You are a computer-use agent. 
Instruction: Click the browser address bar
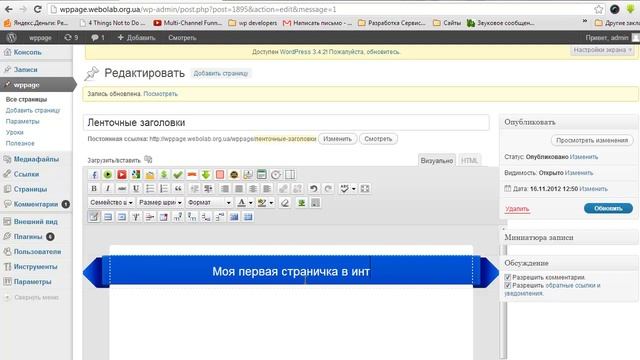322,9
